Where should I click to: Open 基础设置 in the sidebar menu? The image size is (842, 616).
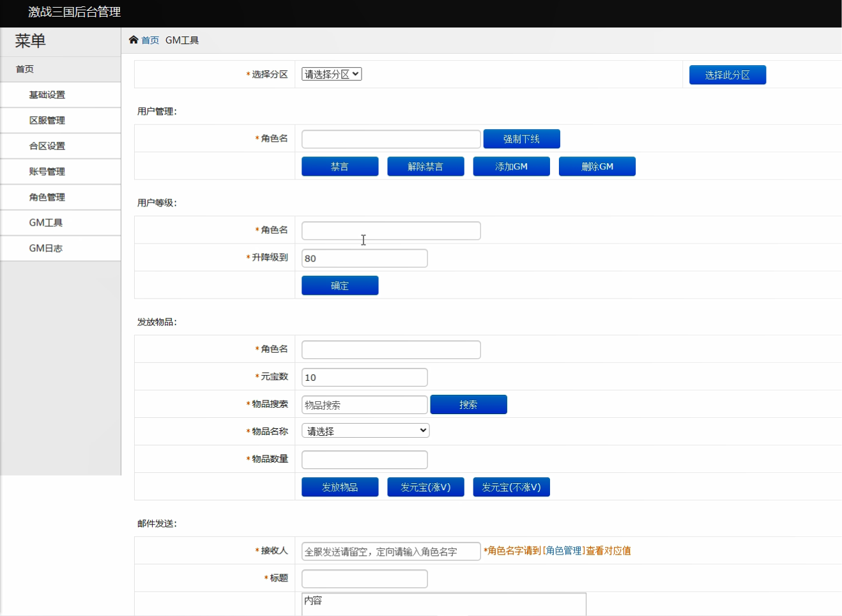click(x=61, y=95)
